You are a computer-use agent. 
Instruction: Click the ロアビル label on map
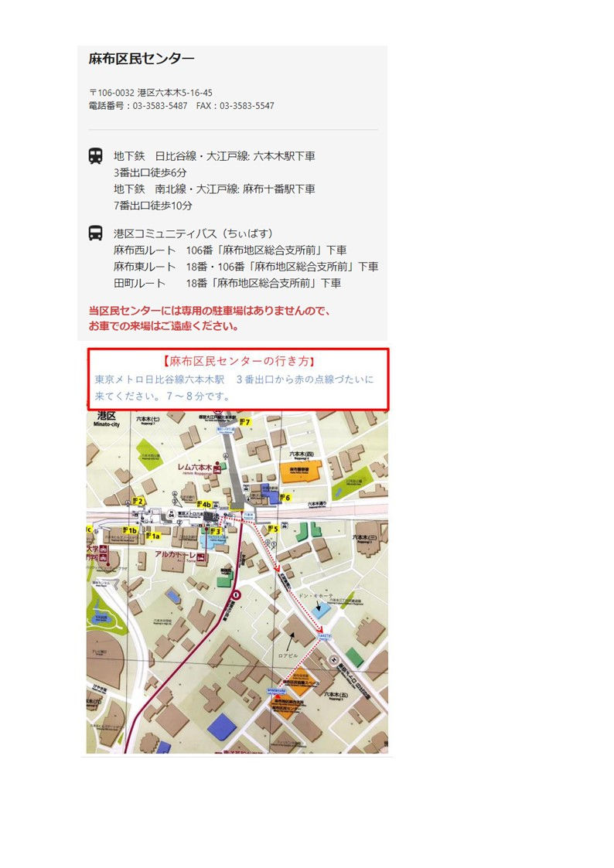pyautogui.click(x=288, y=655)
